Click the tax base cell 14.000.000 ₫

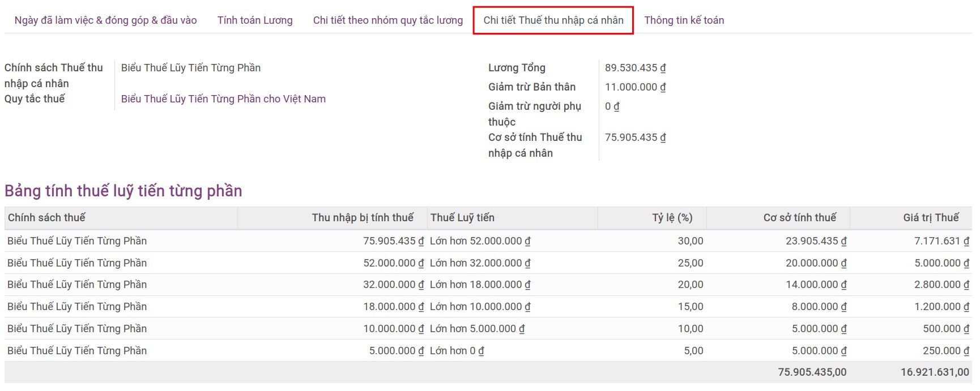click(816, 285)
